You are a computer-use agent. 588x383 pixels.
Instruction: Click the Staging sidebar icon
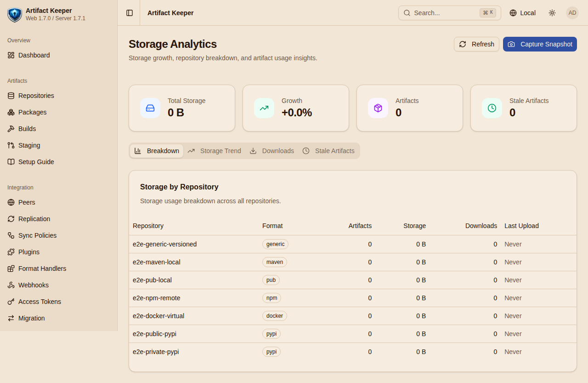coord(11,145)
